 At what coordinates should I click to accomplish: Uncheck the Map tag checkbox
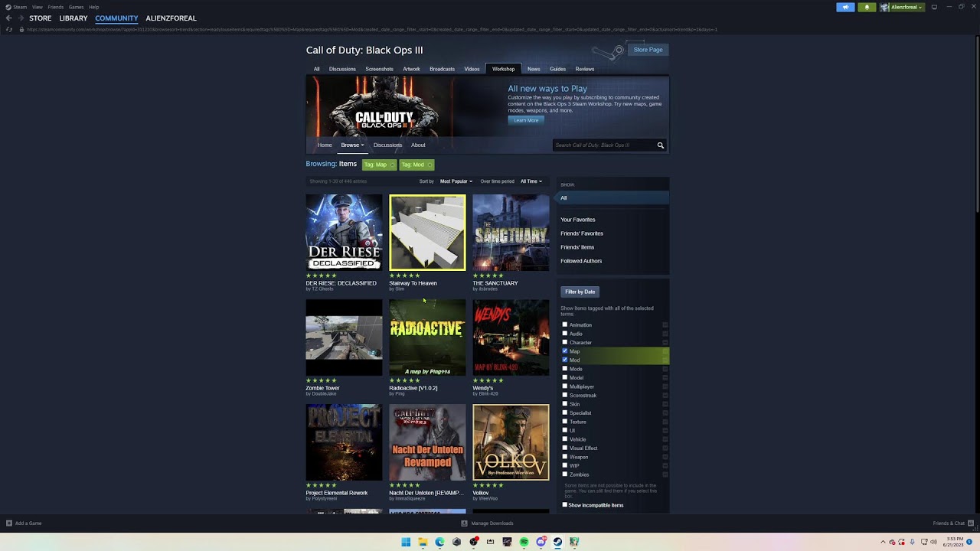coord(565,351)
